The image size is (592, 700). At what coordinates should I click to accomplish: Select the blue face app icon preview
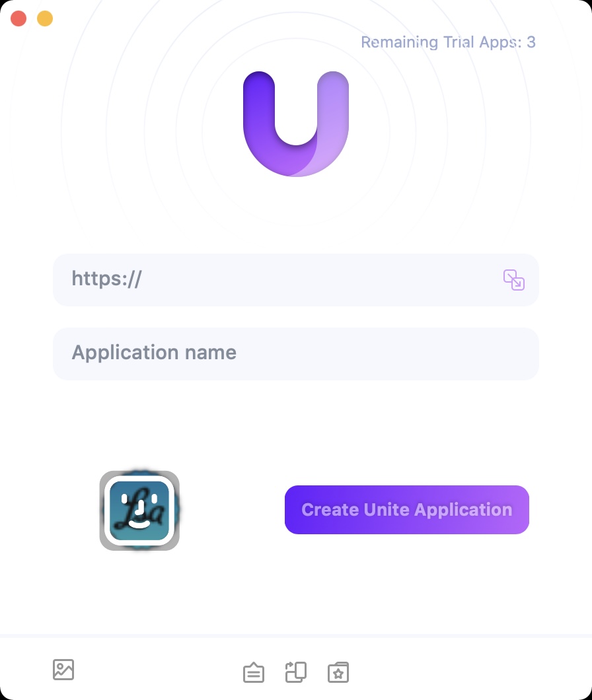[x=139, y=510]
